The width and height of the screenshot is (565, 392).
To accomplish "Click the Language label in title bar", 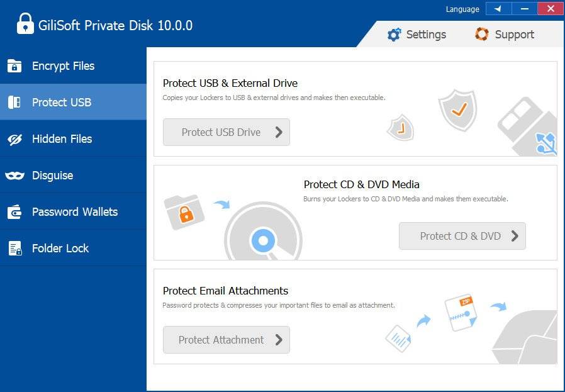I will click(x=462, y=9).
